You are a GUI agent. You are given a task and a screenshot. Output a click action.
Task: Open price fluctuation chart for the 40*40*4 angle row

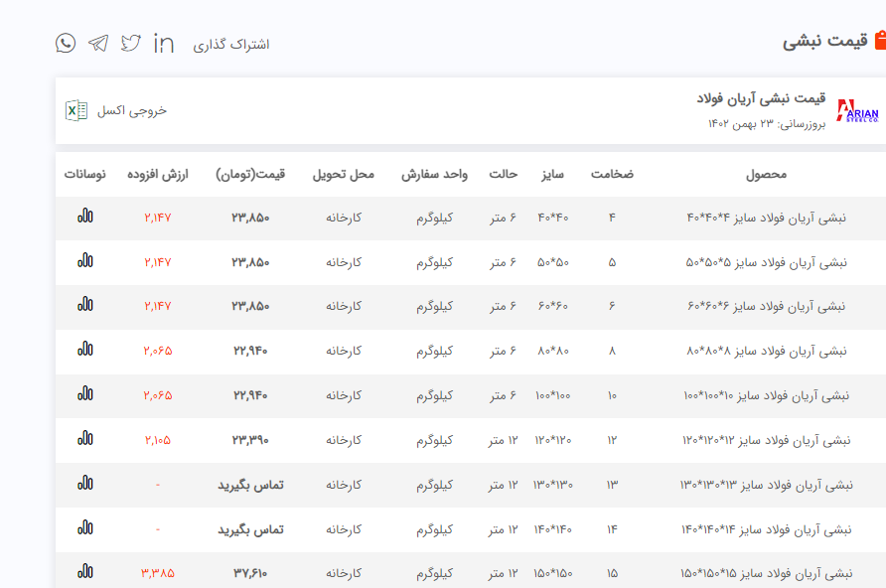point(85,217)
